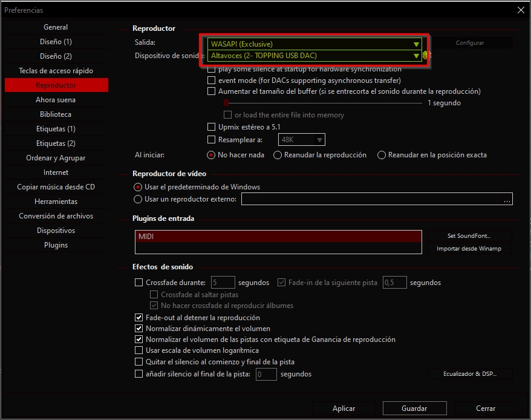Enable Aumentar el tamaño del buffer
The height and width of the screenshot is (420, 531).
(x=211, y=91)
